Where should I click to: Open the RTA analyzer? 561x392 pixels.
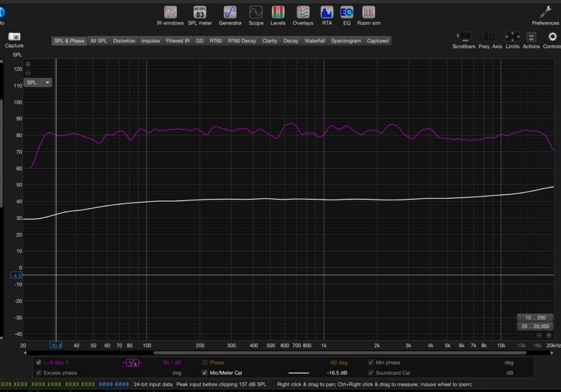327,16
